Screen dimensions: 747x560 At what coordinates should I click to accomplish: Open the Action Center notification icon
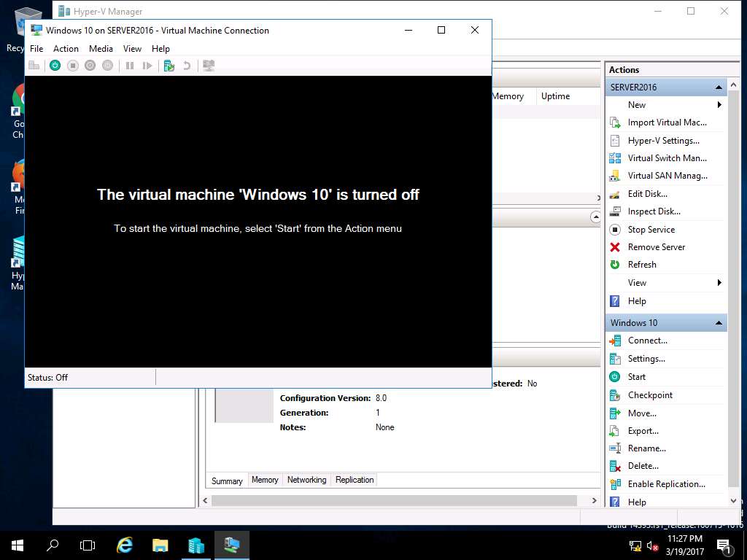(x=724, y=546)
